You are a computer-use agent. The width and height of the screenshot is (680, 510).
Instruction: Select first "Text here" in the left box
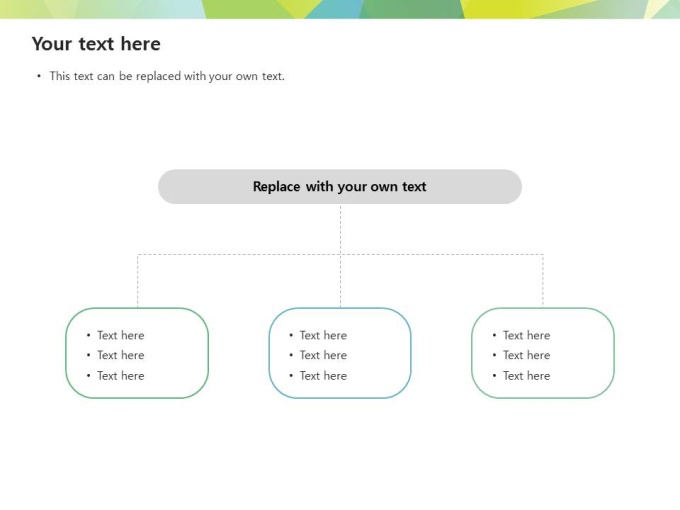pos(120,335)
